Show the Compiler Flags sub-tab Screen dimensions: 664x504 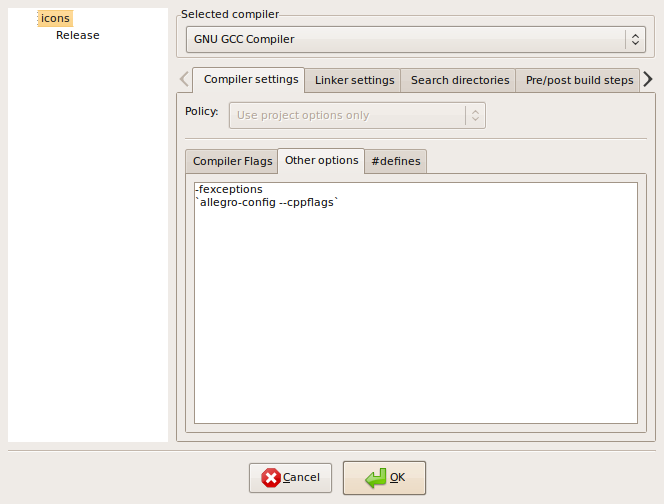click(x=232, y=161)
